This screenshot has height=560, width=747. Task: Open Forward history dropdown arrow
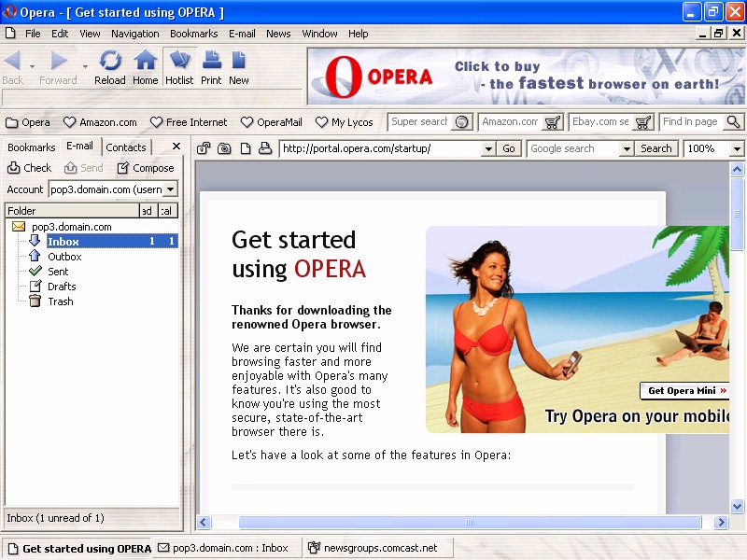[85, 67]
